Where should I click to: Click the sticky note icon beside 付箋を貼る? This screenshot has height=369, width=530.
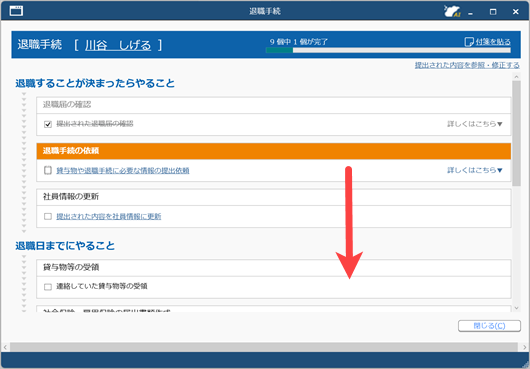[469, 42]
